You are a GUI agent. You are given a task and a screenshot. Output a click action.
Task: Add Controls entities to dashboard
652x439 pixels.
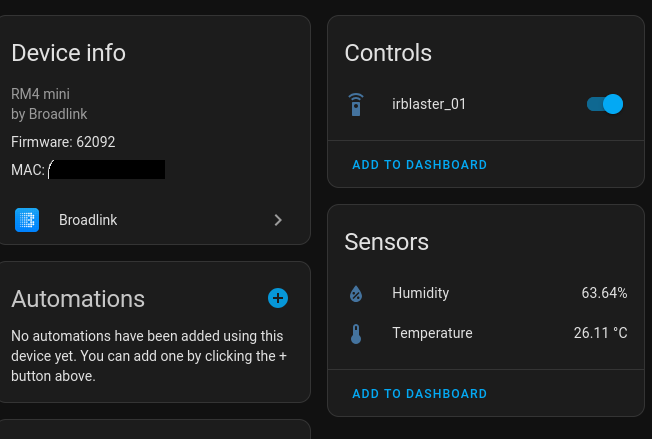coord(419,165)
